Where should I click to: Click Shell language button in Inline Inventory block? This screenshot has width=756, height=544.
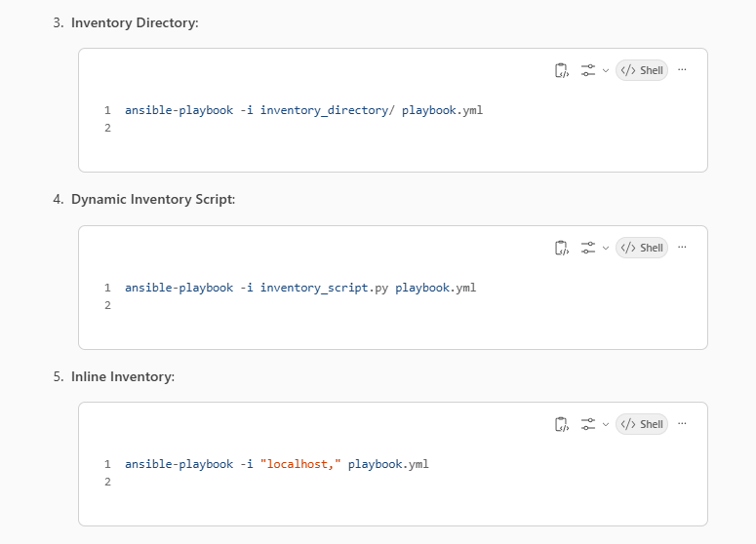(642, 424)
